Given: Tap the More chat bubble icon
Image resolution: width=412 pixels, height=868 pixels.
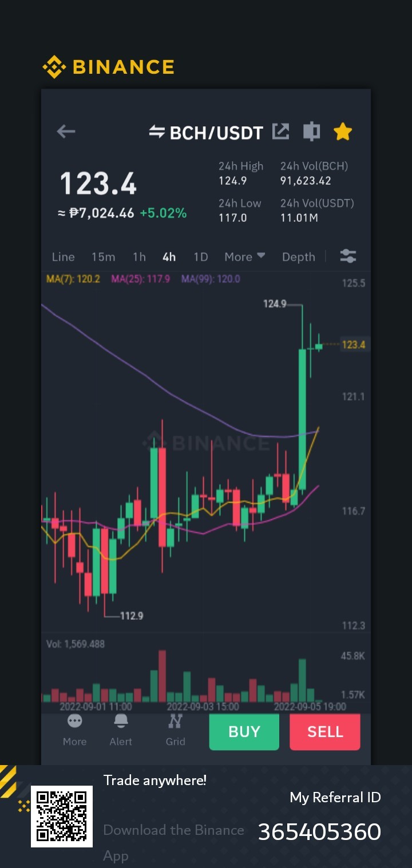Looking at the screenshot, I should point(74,721).
